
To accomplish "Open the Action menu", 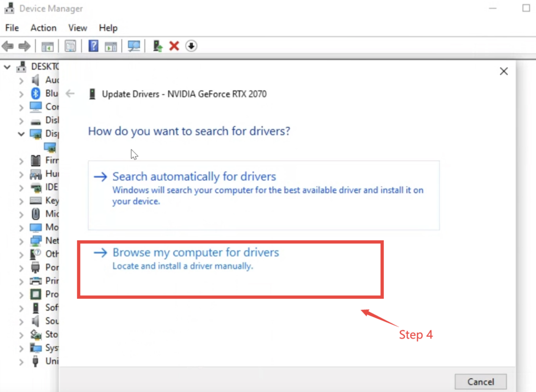I will click(43, 28).
